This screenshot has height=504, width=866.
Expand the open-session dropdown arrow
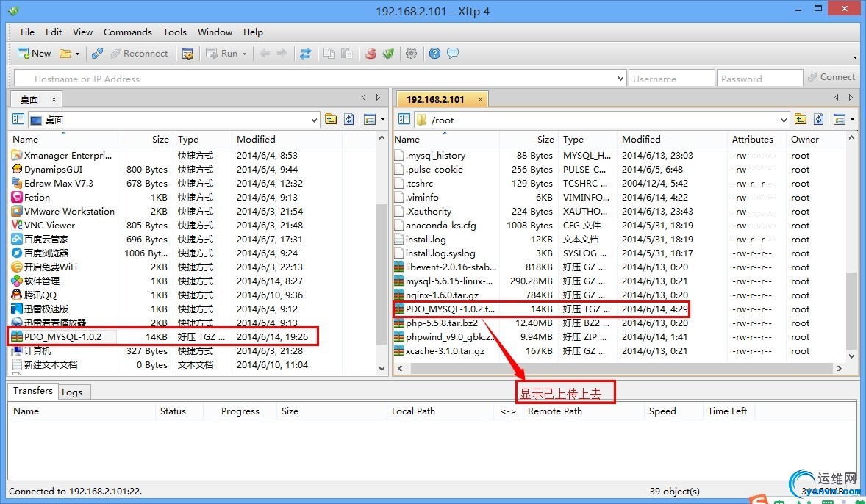[x=77, y=54]
